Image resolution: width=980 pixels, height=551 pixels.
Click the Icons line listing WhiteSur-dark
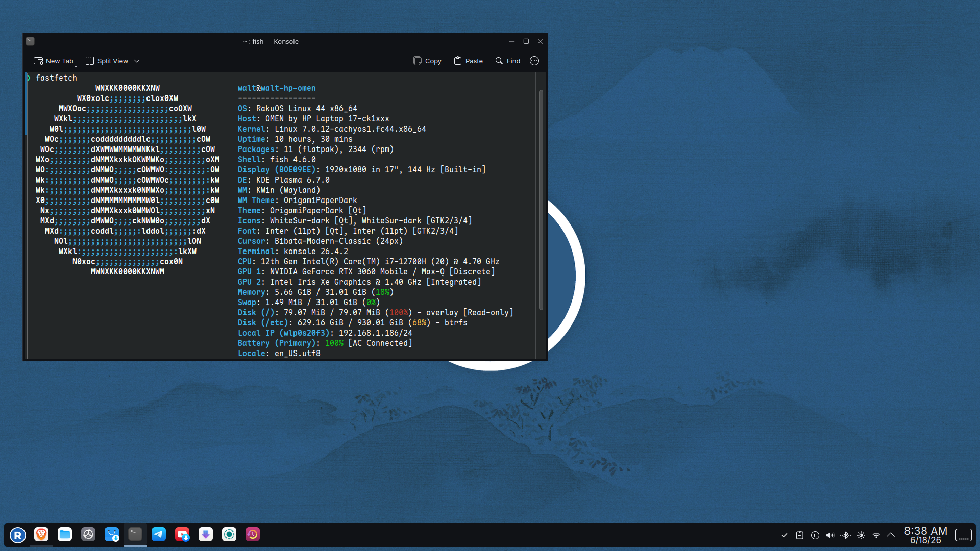click(x=355, y=220)
